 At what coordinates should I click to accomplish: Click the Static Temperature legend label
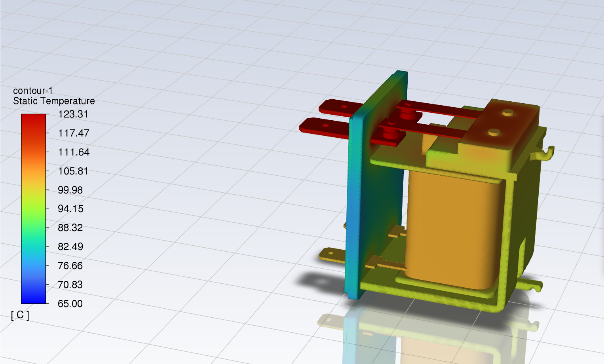point(54,101)
